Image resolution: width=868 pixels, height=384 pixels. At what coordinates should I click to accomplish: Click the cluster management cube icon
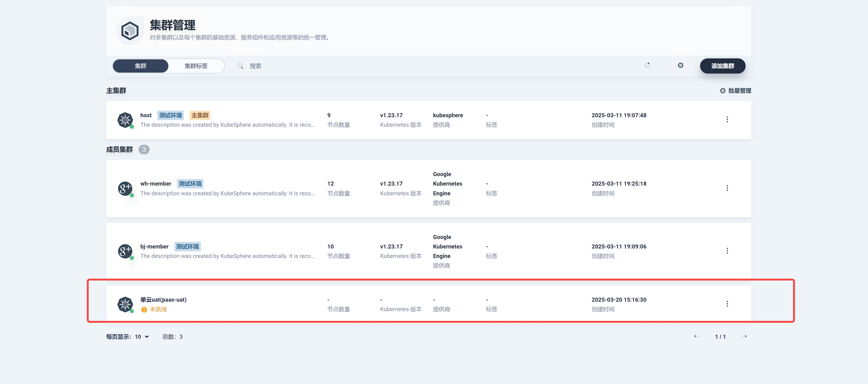(x=130, y=31)
